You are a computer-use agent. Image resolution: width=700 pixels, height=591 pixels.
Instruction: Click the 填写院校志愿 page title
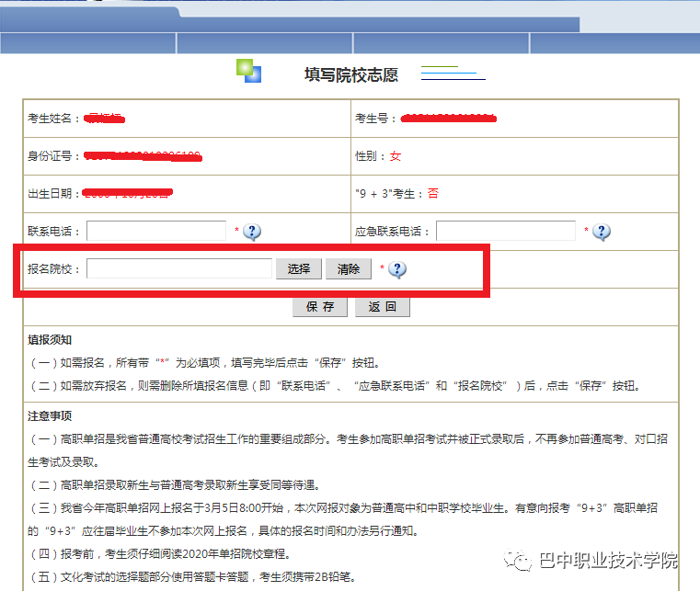pos(350,74)
